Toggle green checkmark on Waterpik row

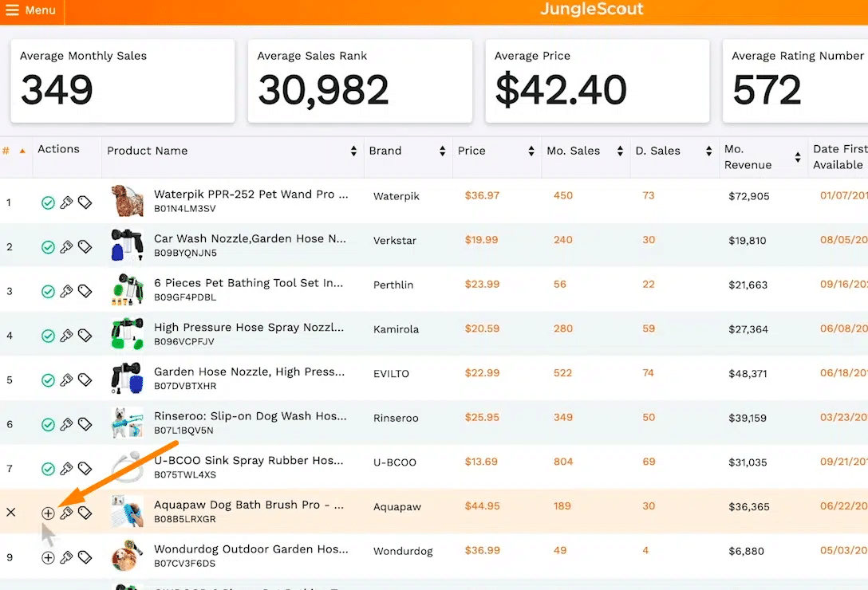coord(48,203)
